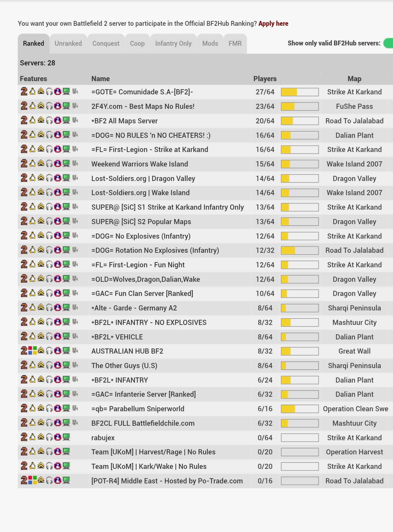Click green monitor icon in =DOG= Rotation No Explosives row
The image size is (393, 532).
pos(66,250)
